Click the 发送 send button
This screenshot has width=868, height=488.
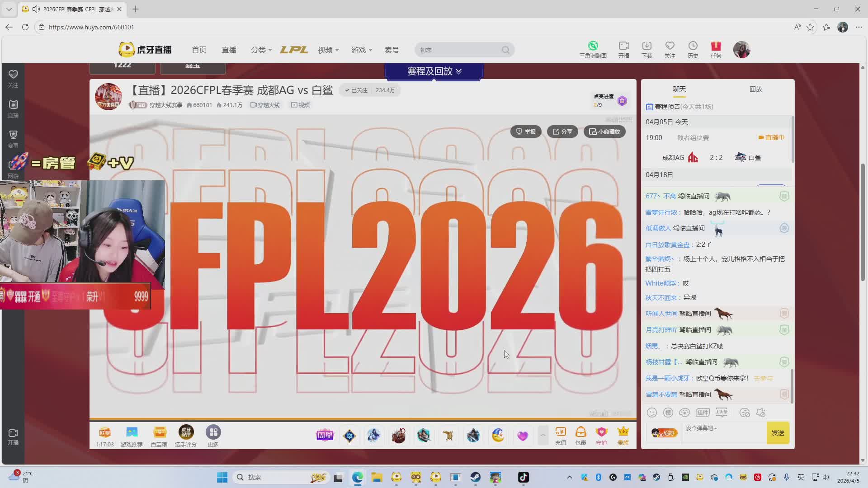(778, 433)
